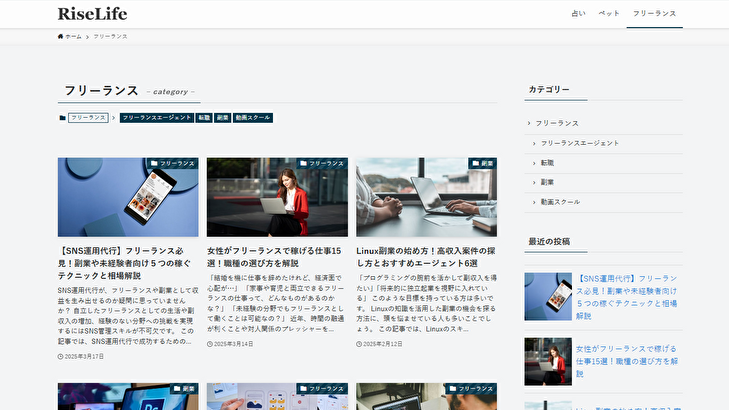729x410 pixels.
Task: Open フリーランスエージェント in the sidebar categories
Action: tap(580, 143)
